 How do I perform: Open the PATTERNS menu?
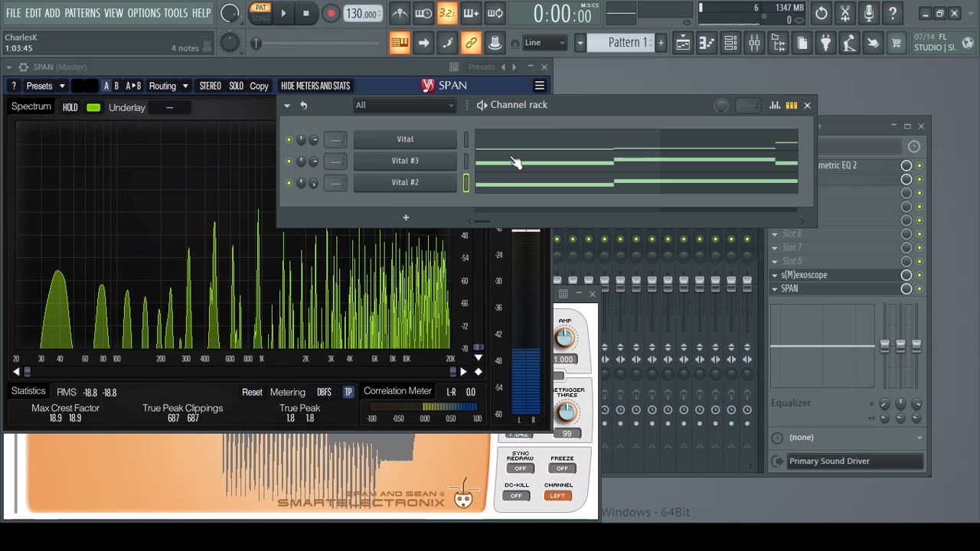82,13
